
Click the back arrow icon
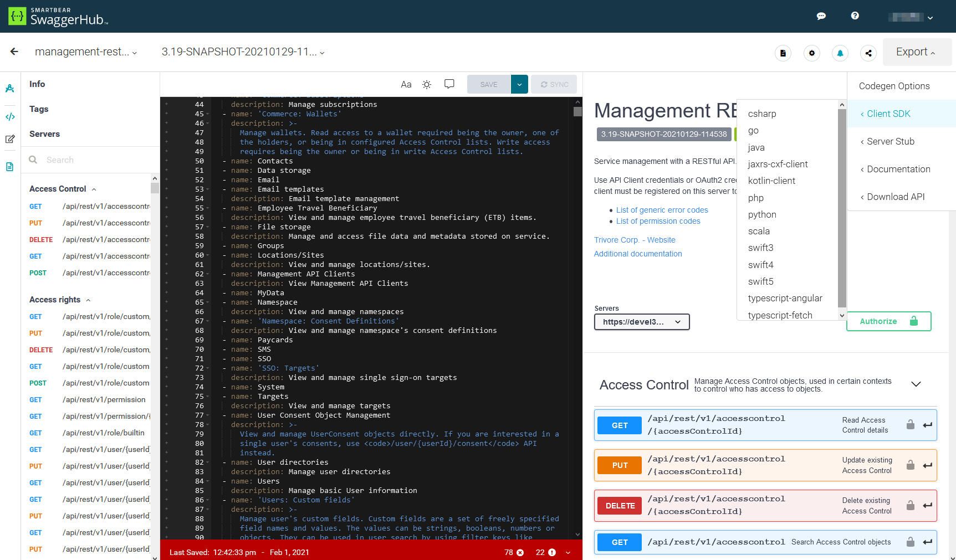pos(14,52)
